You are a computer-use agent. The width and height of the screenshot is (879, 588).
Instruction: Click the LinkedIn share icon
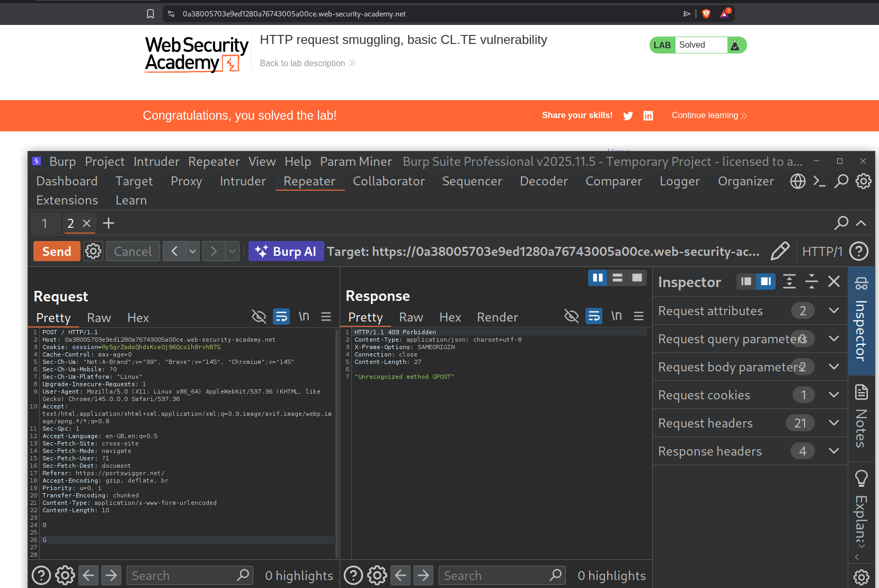pos(648,116)
